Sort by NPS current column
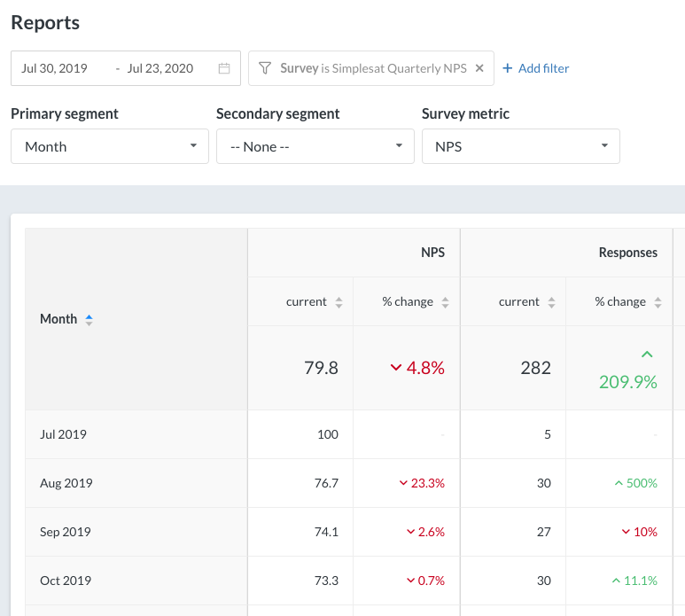Screen dimensions: 685x616 point(339,302)
